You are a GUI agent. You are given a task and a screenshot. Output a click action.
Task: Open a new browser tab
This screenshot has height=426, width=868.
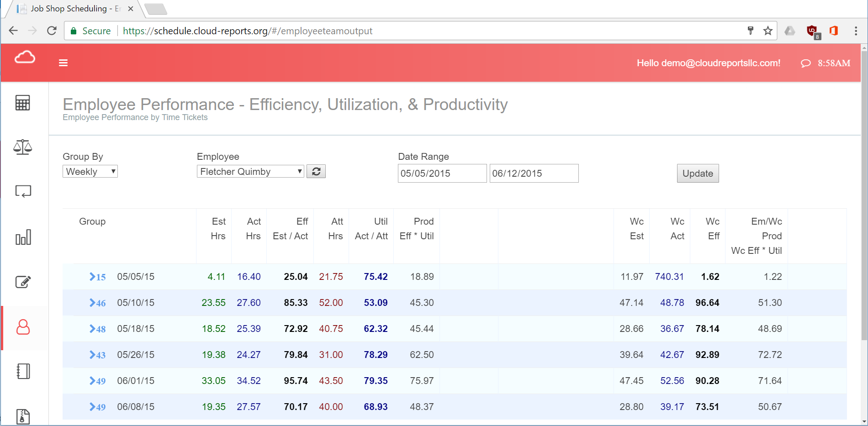coord(155,9)
